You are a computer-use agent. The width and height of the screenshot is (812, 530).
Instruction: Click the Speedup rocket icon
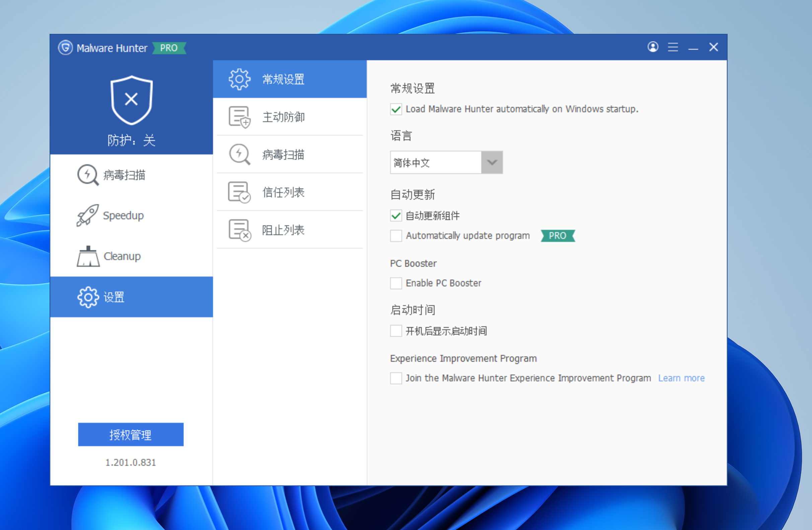(x=88, y=215)
